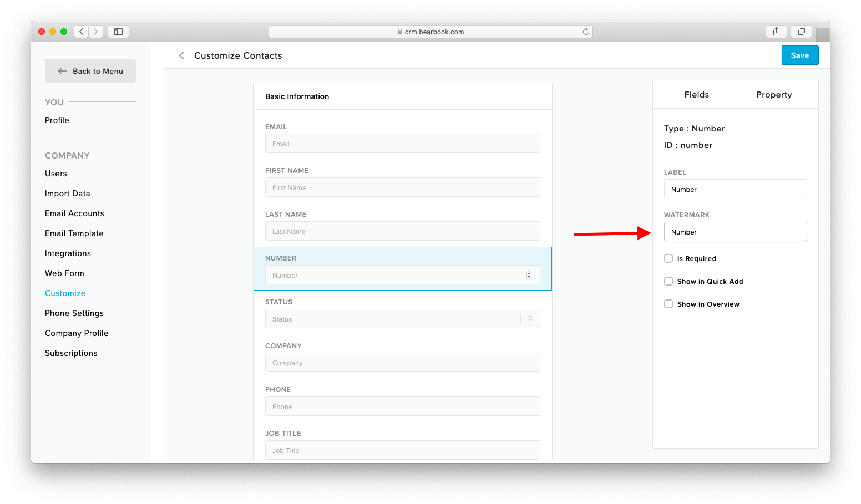Toggle the Safari sidebar icon
The image size is (861, 504).
tap(118, 32)
